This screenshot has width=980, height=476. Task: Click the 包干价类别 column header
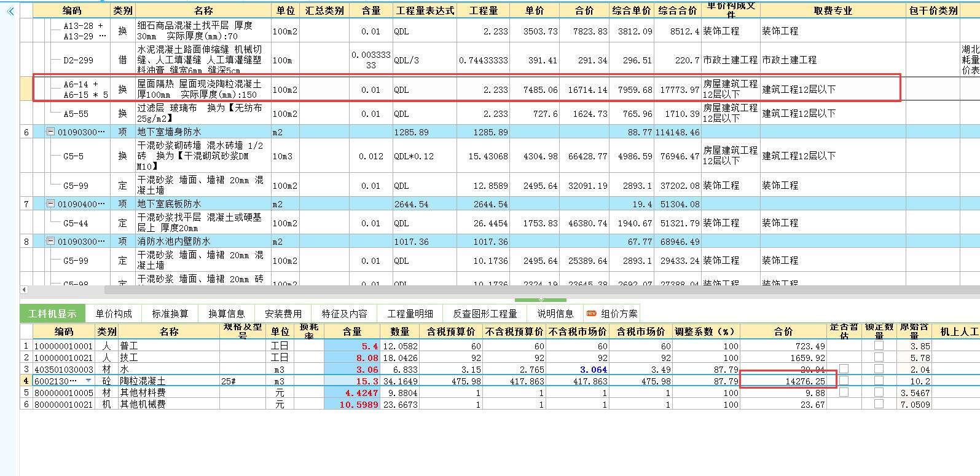pyautogui.click(x=933, y=10)
